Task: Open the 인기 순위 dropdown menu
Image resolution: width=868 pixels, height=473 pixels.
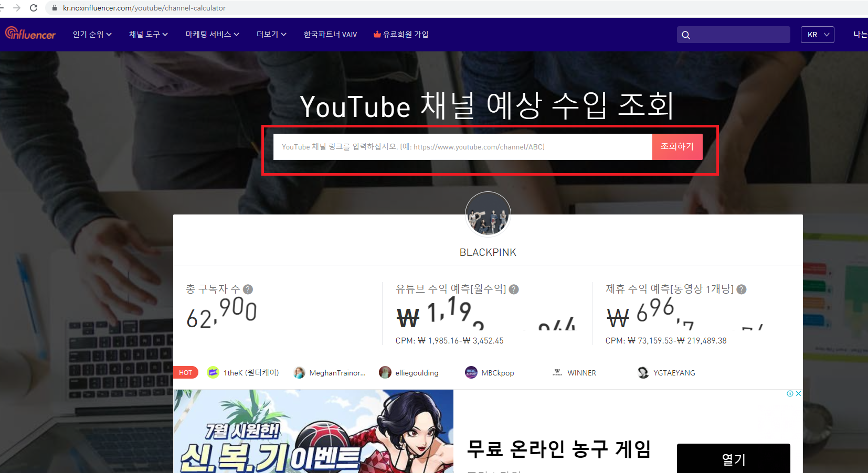Action: [x=92, y=34]
